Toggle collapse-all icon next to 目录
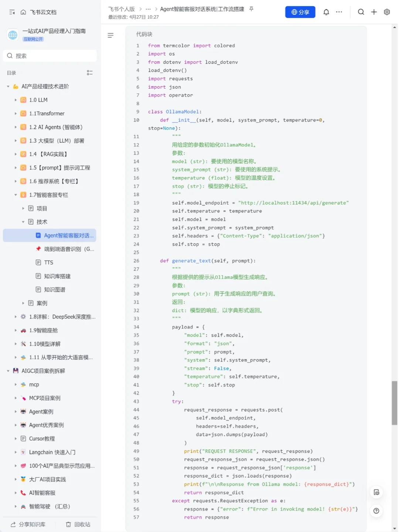The image size is (399, 532). (89, 73)
